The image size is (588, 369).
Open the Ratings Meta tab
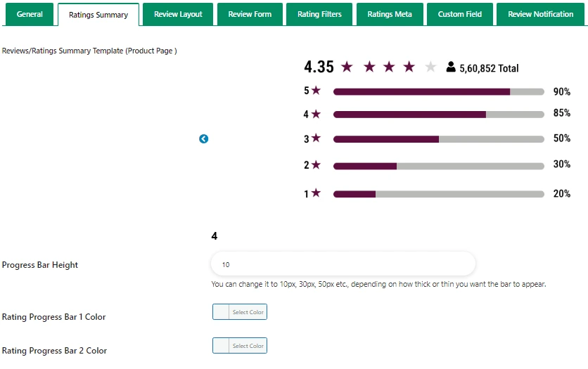(390, 14)
